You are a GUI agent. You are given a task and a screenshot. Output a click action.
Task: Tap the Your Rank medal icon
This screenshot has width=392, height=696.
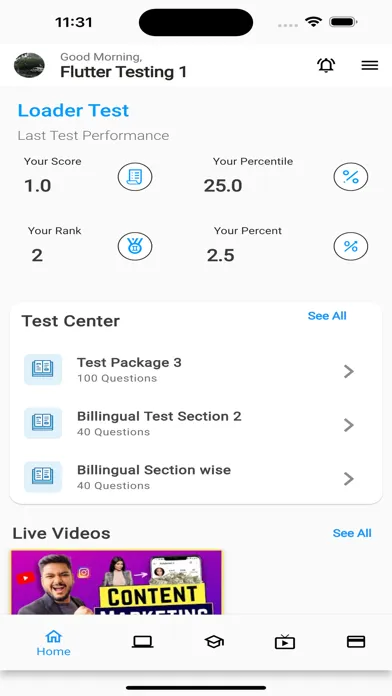click(135, 246)
